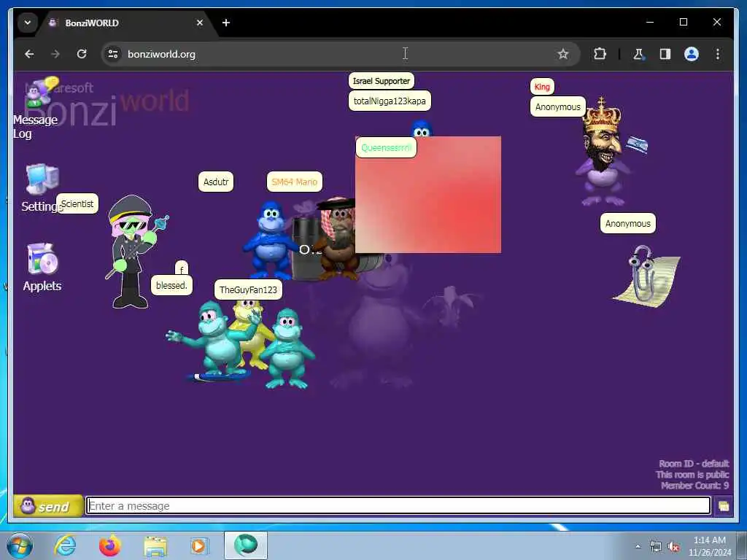The width and height of the screenshot is (747, 560).
Task: Click the muted volume tray icon
Action: tap(673, 547)
